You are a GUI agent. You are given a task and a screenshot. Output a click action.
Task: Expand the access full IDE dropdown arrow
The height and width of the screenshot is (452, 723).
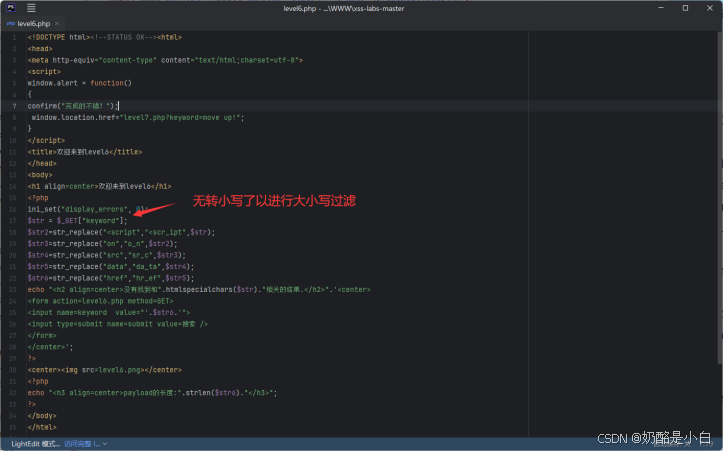click(x=105, y=444)
